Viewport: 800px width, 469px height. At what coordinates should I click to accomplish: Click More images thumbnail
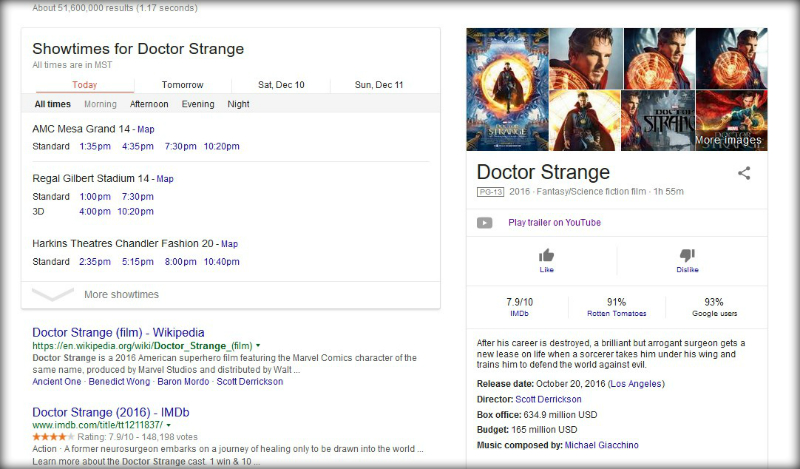pyautogui.click(x=731, y=120)
